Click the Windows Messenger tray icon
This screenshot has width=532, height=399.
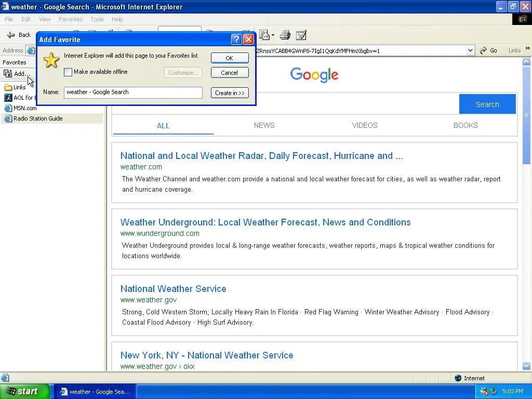[x=484, y=391]
